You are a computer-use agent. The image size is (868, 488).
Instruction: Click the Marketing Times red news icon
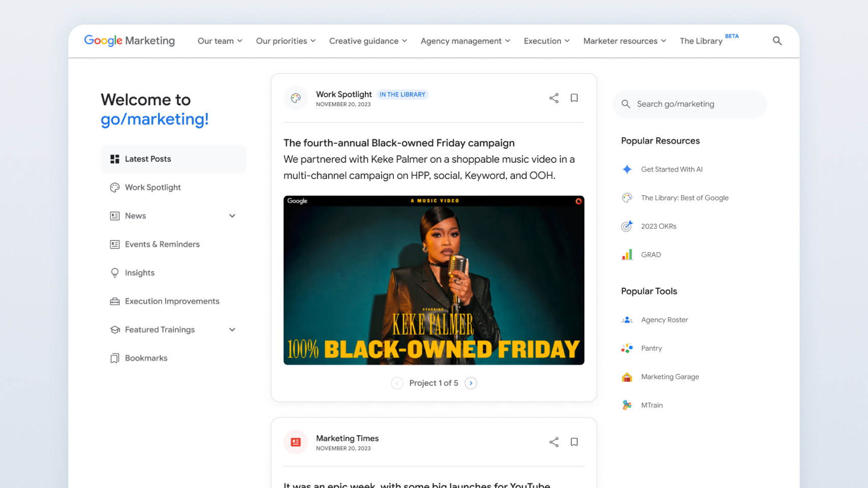tap(296, 442)
